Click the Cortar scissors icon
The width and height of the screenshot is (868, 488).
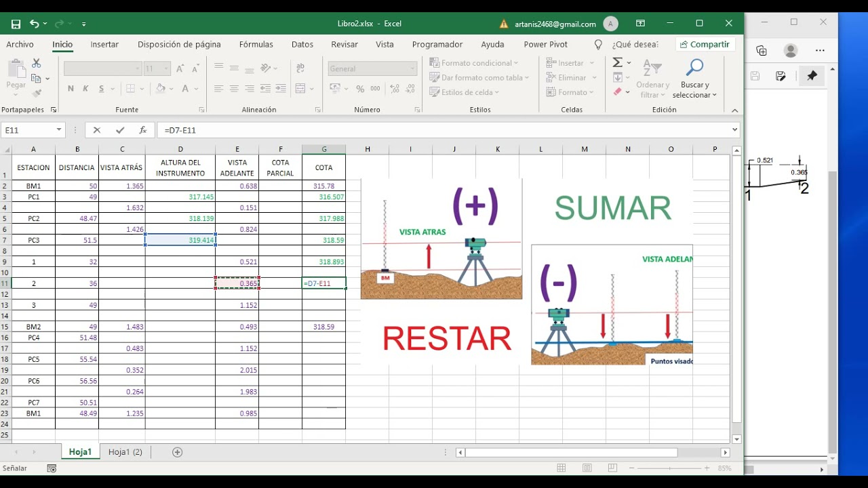[x=37, y=63]
